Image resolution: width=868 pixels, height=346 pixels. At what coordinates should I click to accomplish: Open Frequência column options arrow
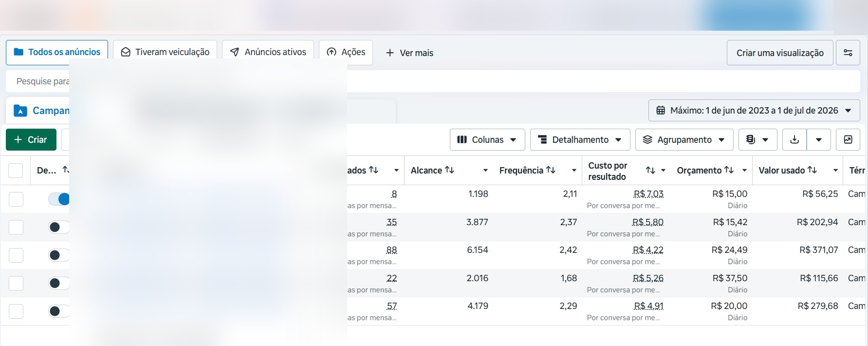pos(574,170)
